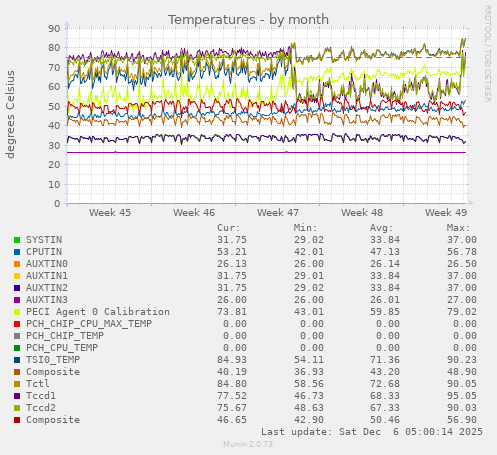Click the 'Munin 2.0.73' footer text
The height and width of the screenshot is (455, 497).
click(248, 444)
